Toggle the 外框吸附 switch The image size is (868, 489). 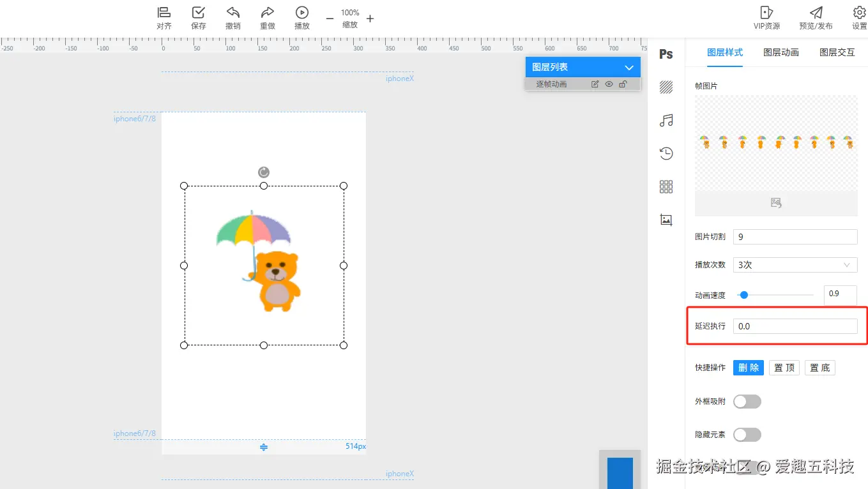(747, 402)
